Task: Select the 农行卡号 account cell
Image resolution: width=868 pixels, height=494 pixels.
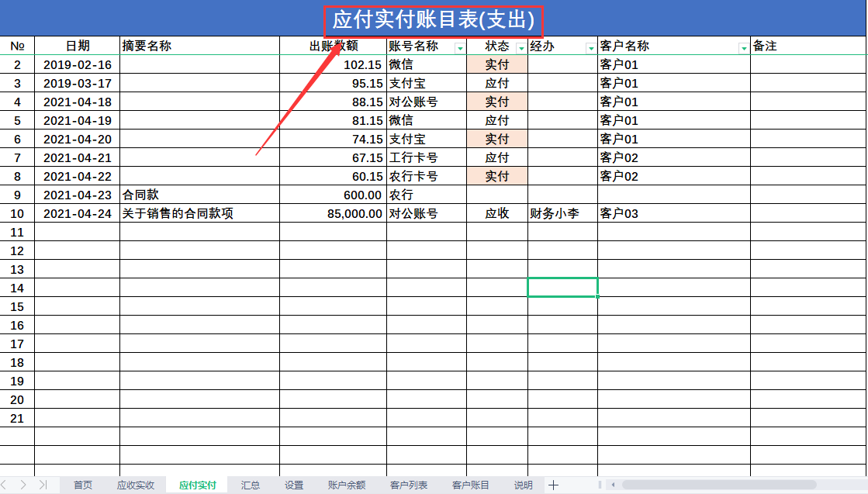Action: coord(427,177)
